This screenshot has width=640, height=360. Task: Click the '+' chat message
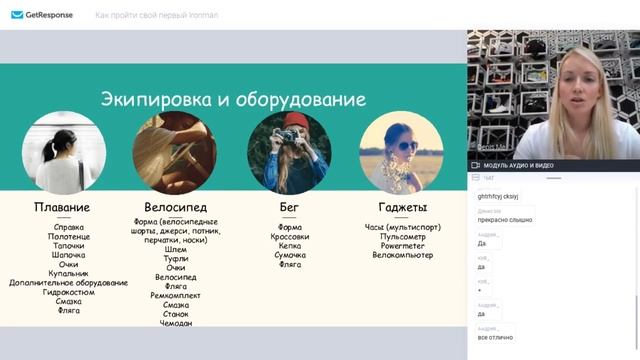coord(480,291)
